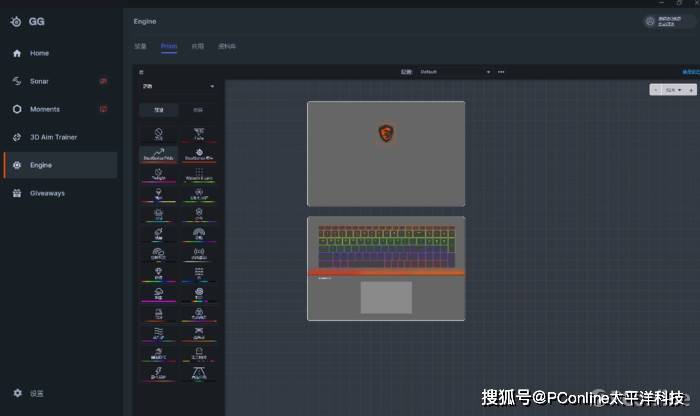Apply the wavy-lines icon effect
Image resolution: width=700 pixels, height=416 pixels.
[158, 333]
